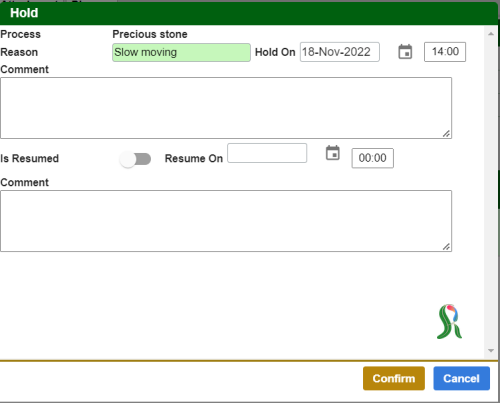
Task: Open the Hold On calendar picker icon
Action: [x=405, y=52]
